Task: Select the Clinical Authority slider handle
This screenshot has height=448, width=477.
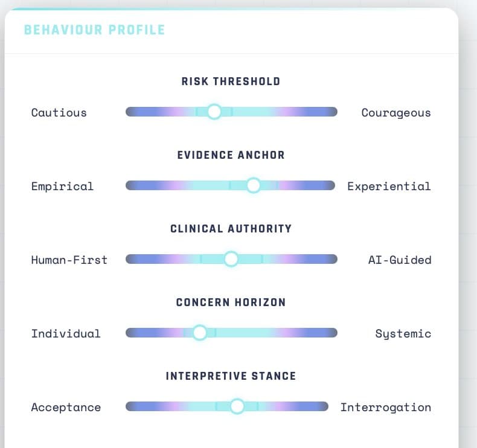Action: (231, 259)
